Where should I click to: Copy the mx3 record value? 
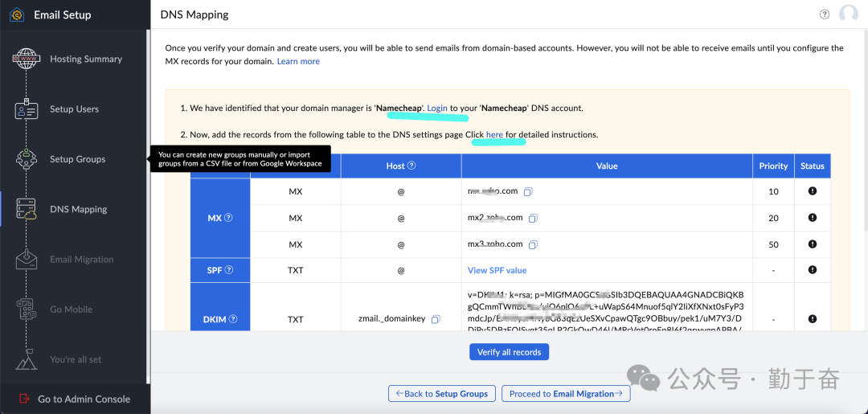(x=533, y=244)
